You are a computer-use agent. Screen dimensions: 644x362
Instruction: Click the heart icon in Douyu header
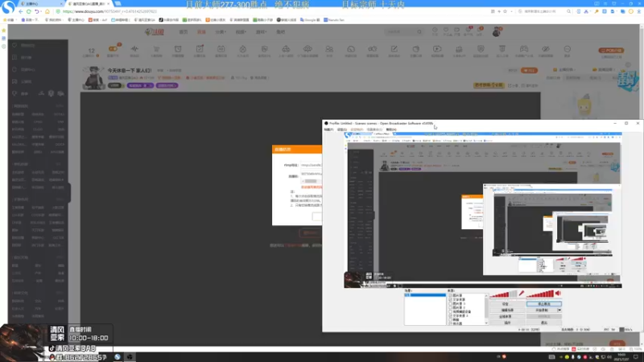446,30
